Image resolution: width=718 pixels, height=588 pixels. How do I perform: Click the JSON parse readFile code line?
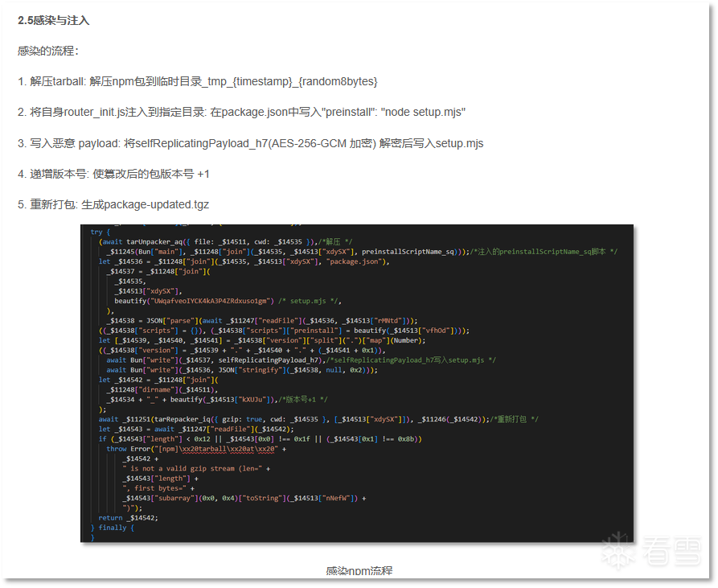point(262,321)
